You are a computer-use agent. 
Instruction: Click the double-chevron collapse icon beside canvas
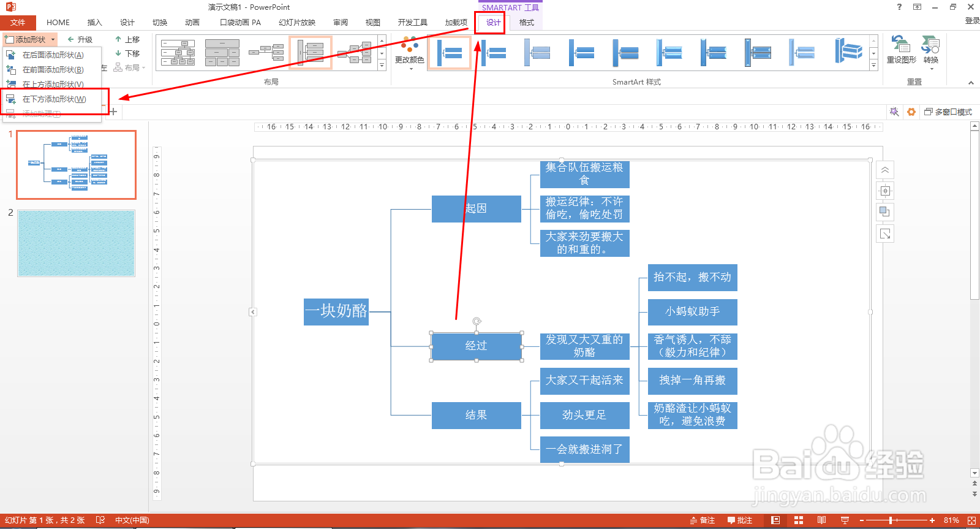885,170
